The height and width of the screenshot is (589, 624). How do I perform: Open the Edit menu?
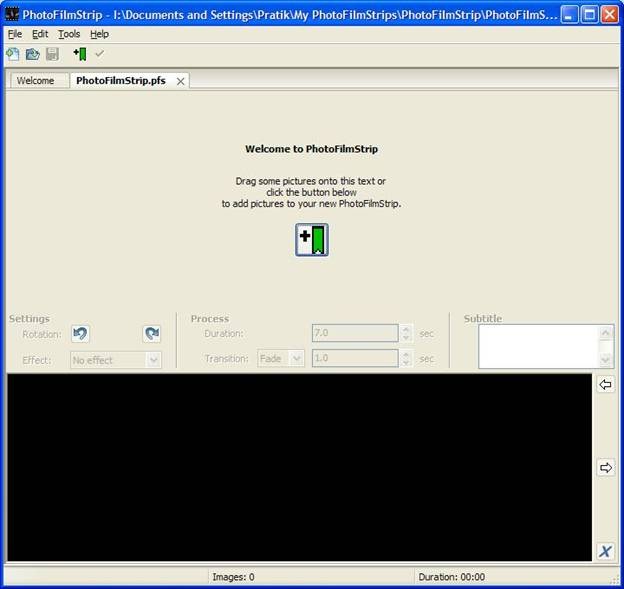coord(40,34)
